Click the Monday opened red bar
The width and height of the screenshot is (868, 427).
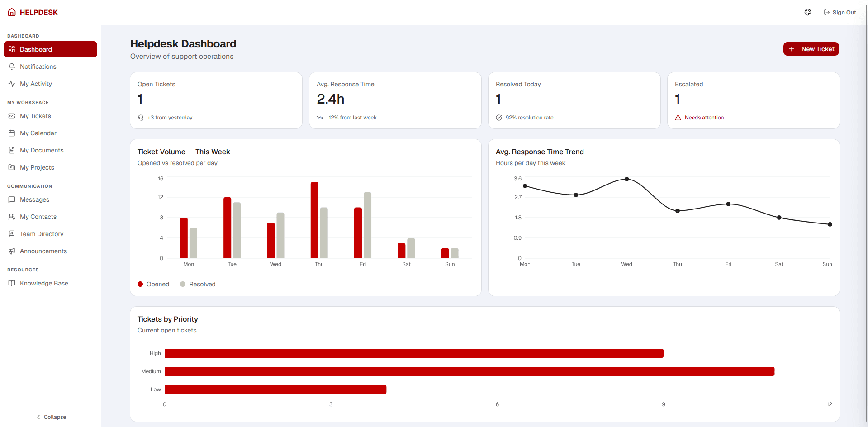184,238
